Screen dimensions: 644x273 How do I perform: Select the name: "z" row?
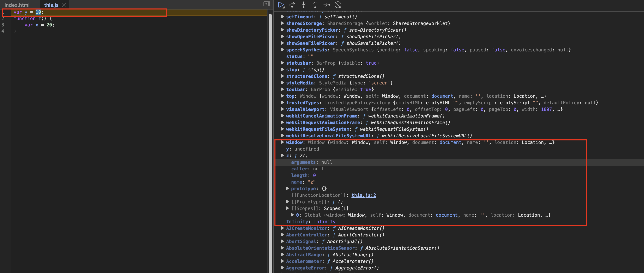pyautogui.click(x=459, y=182)
